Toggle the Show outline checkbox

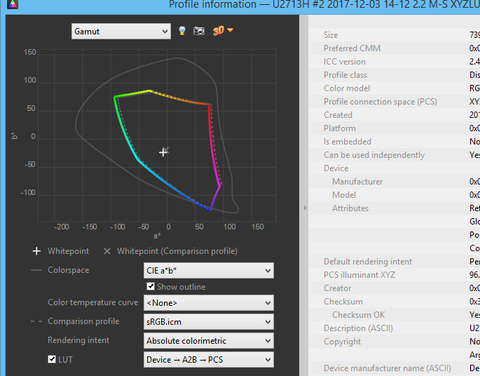(x=151, y=286)
